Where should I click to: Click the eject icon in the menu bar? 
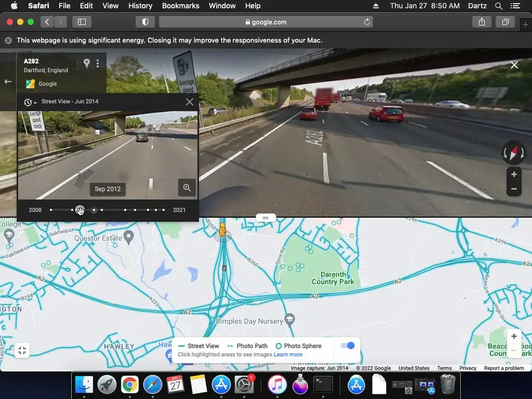376,6
